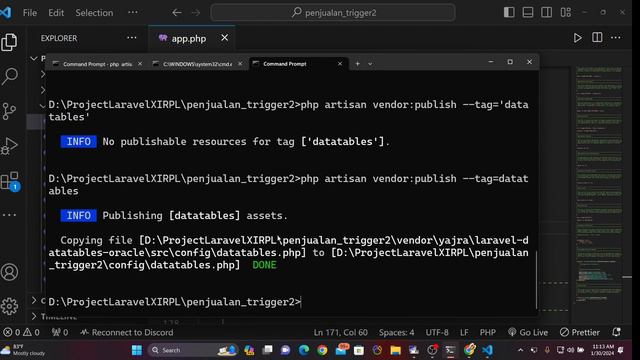Open the Accounts menu

tap(9, 272)
